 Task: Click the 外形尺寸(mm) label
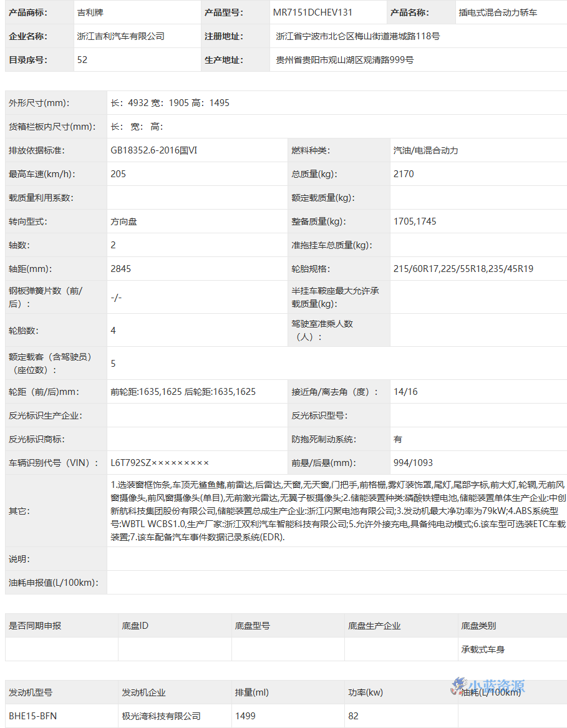pyautogui.click(x=39, y=103)
